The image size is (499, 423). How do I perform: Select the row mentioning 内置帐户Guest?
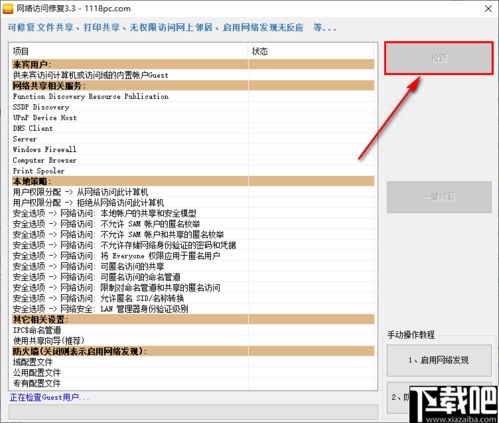[x=193, y=75]
